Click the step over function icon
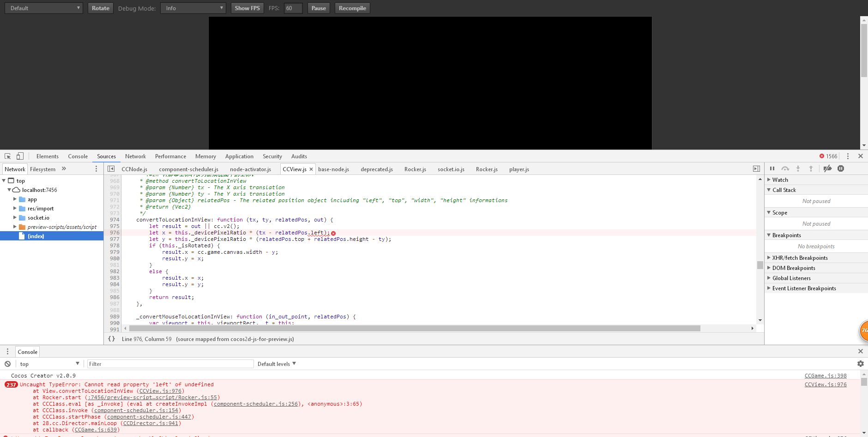 click(x=785, y=169)
